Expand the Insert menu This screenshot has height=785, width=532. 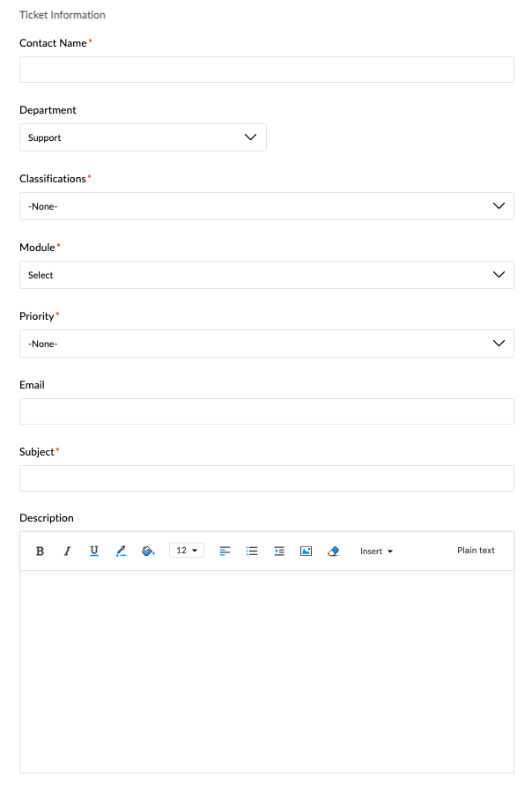pos(376,552)
